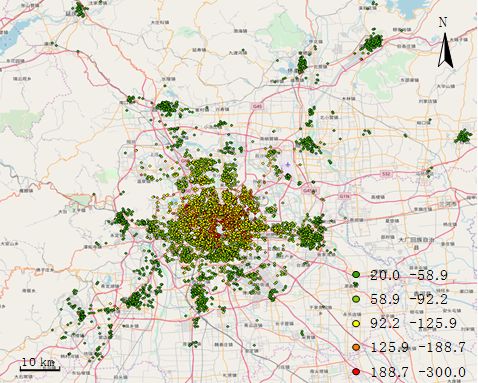Pick the yellow 92.2-125.9 legend dot
The image size is (478, 383).
pyautogui.click(x=356, y=323)
